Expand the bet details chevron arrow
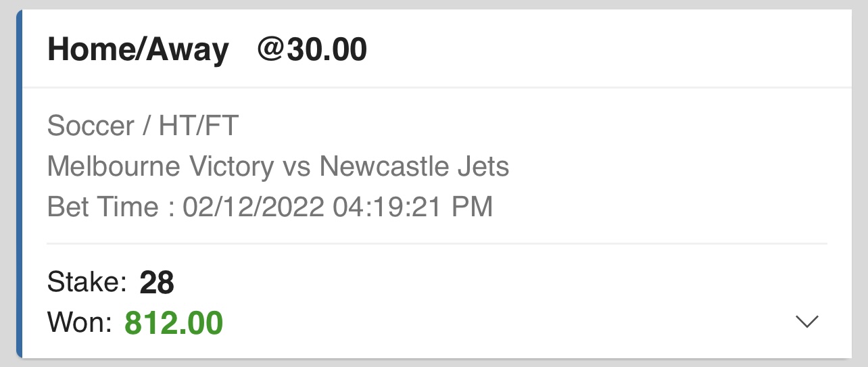 [807, 322]
